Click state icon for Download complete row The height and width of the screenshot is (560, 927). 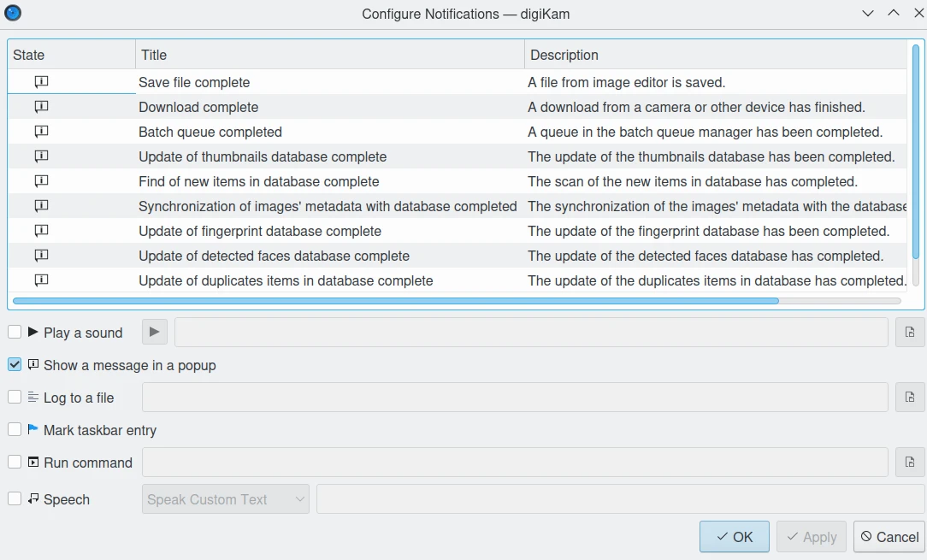point(41,107)
